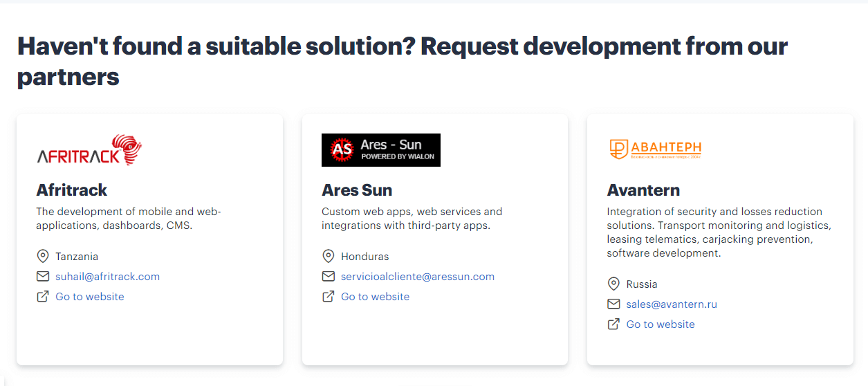The height and width of the screenshot is (386, 868).
Task: Click the external link icon under Ares Sun
Action: tap(329, 297)
